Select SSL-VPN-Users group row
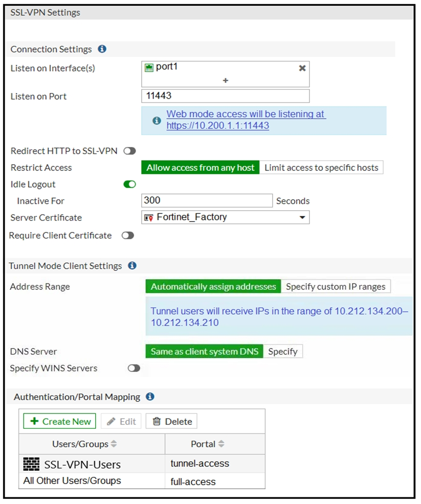The width and height of the screenshot is (421, 504). pos(142,464)
